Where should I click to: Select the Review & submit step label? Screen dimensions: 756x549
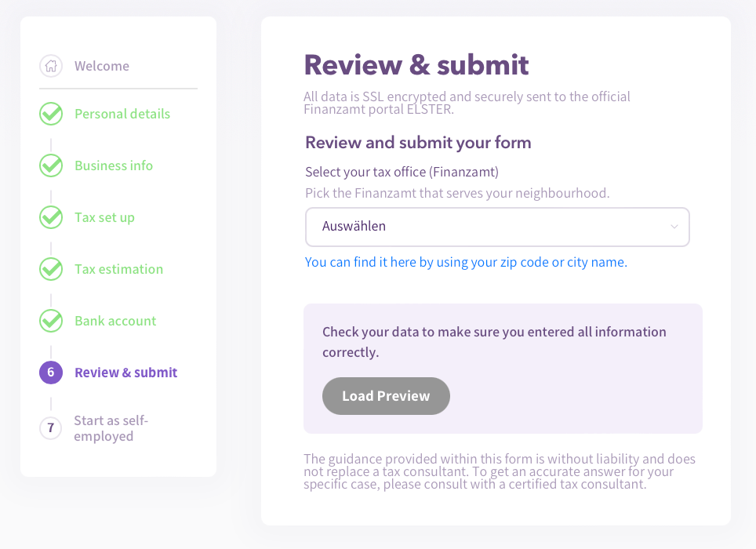125,373
